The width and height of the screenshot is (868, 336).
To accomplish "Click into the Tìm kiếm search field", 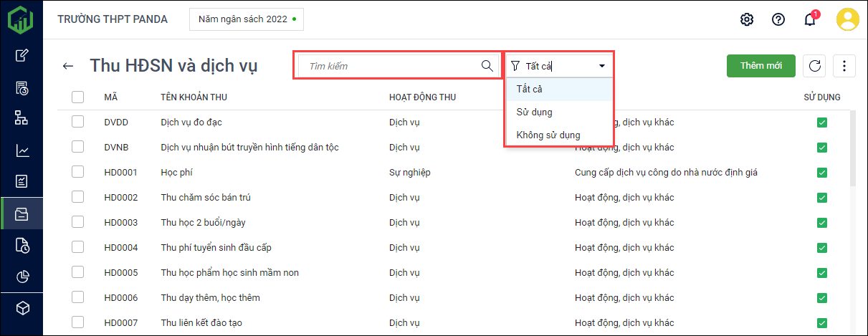I will click(391, 66).
